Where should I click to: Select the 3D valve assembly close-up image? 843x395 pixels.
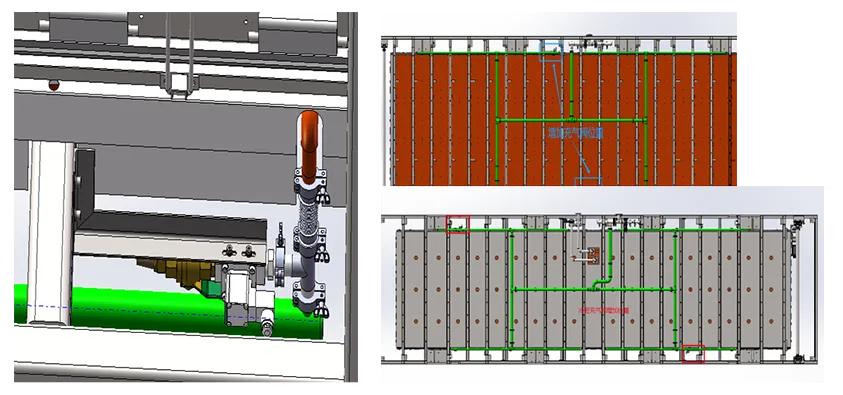coord(185,197)
